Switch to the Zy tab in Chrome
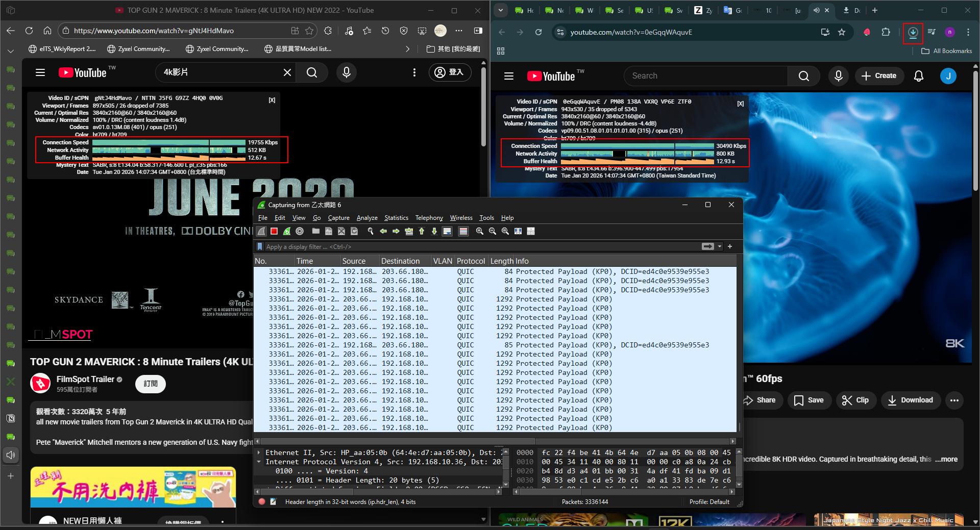 point(703,10)
